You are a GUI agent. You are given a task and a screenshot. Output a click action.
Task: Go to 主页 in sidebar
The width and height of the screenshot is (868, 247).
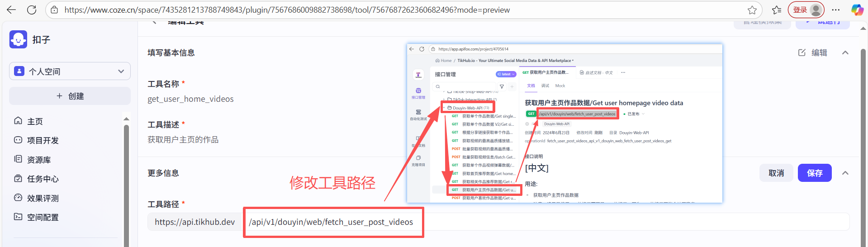(35, 121)
